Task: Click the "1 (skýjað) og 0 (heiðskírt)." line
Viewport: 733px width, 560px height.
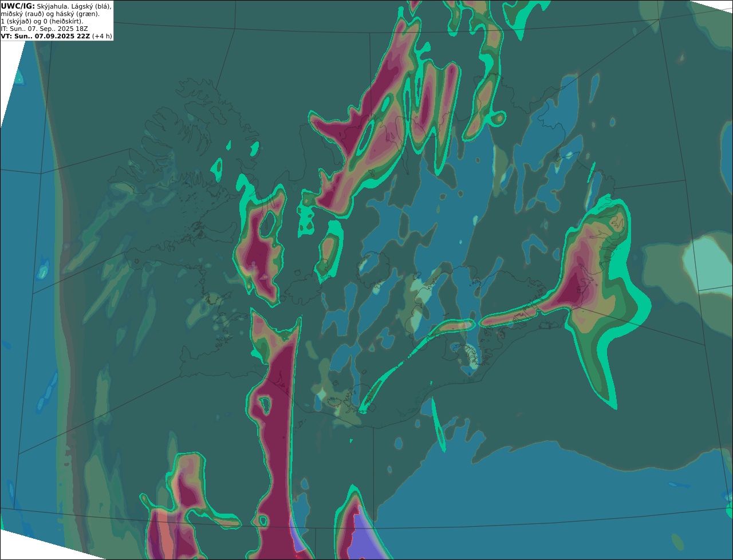Action: (x=42, y=21)
